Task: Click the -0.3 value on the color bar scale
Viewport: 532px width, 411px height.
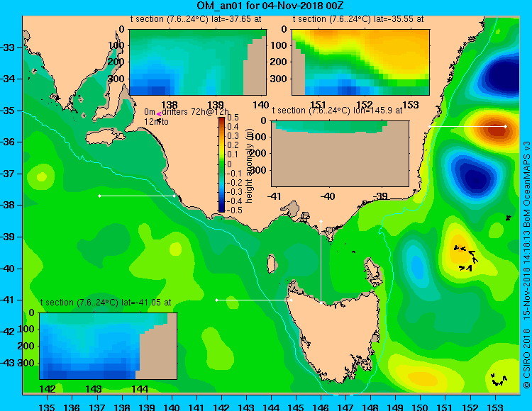Action: point(235,192)
